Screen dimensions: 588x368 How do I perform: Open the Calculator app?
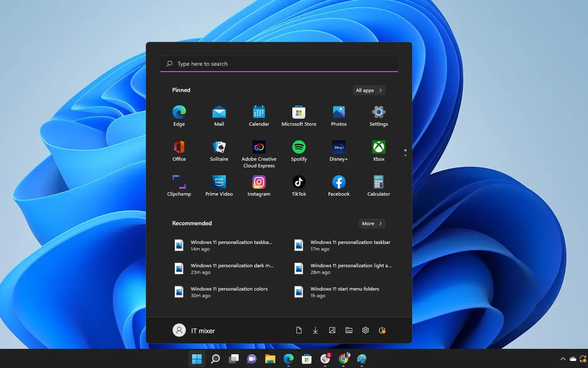click(x=378, y=186)
